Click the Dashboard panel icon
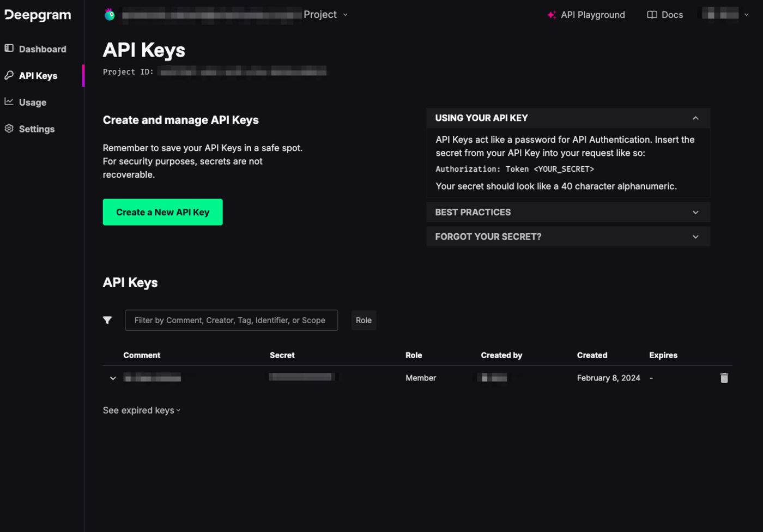 (x=9, y=48)
